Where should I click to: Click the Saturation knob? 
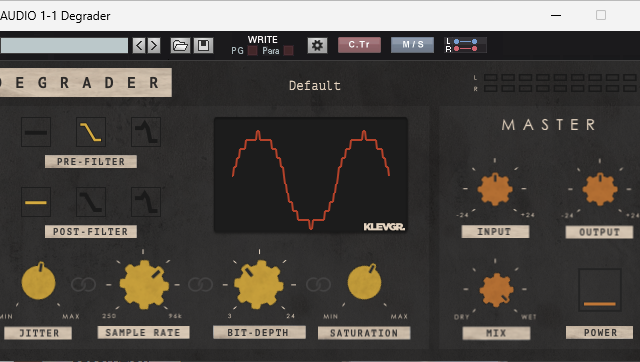[x=364, y=282]
